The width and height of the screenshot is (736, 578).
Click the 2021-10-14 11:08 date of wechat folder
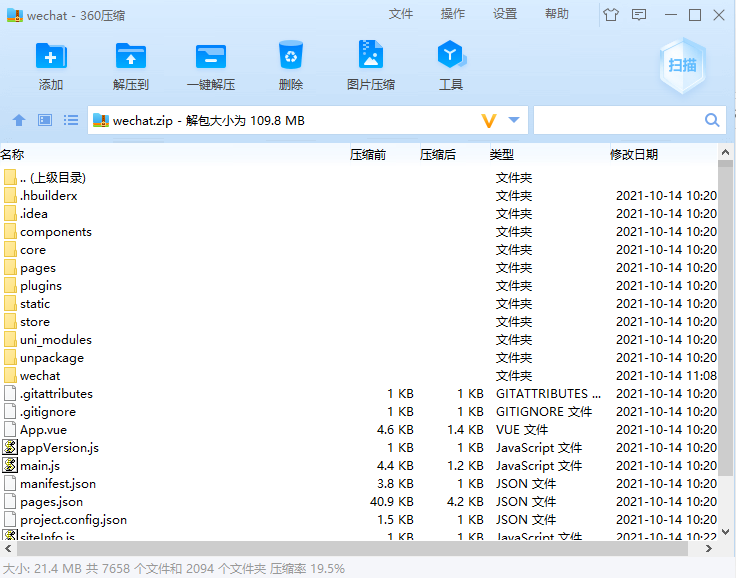(x=666, y=376)
